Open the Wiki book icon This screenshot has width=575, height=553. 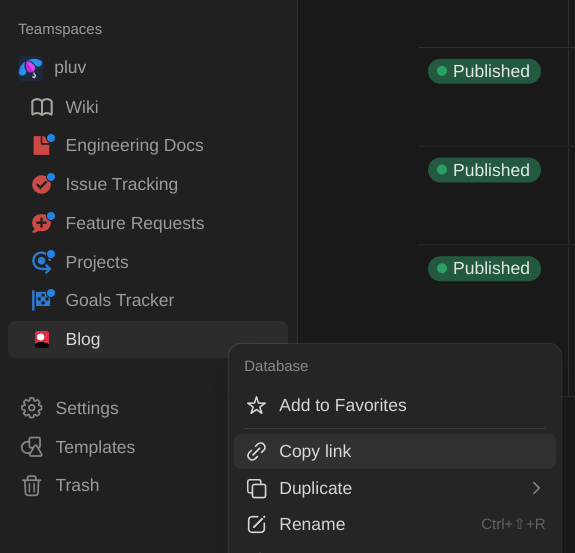[42, 107]
